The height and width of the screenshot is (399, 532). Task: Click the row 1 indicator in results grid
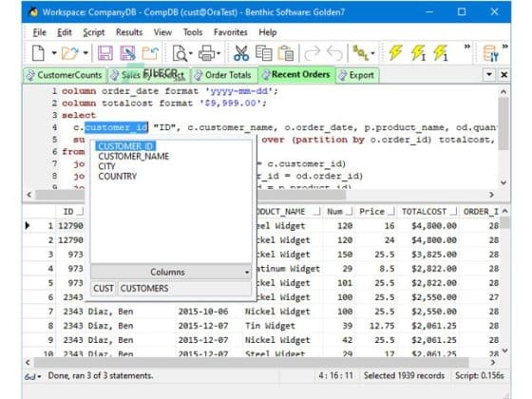point(28,225)
